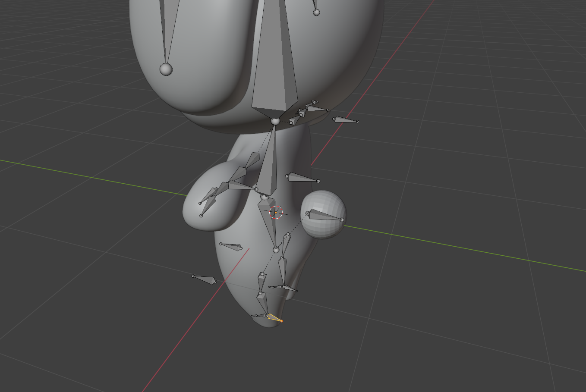The width and height of the screenshot is (586, 392).
Task: Select thigh bone of the front leg
Action: (x=261, y=282)
